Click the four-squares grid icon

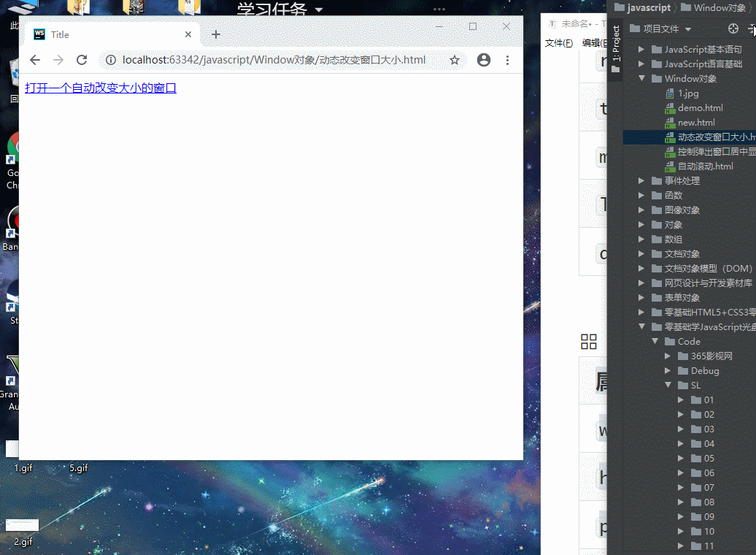coord(589,342)
